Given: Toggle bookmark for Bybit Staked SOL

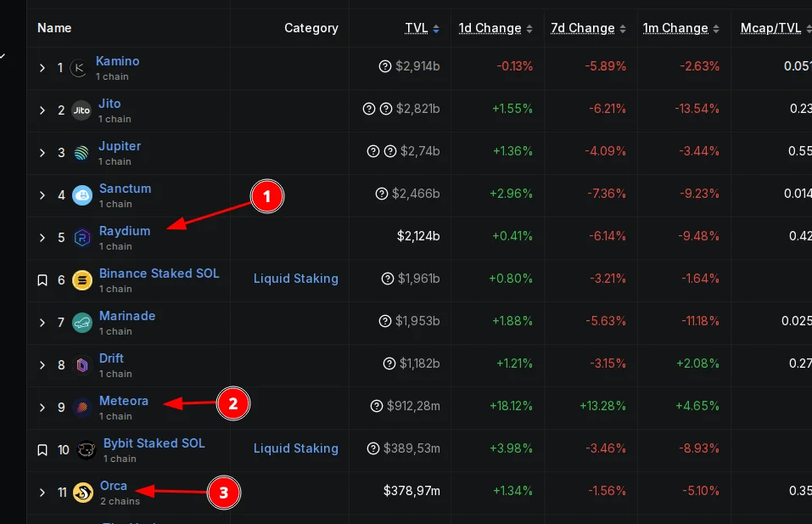Looking at the screenshot, I should tap(42, 450).
